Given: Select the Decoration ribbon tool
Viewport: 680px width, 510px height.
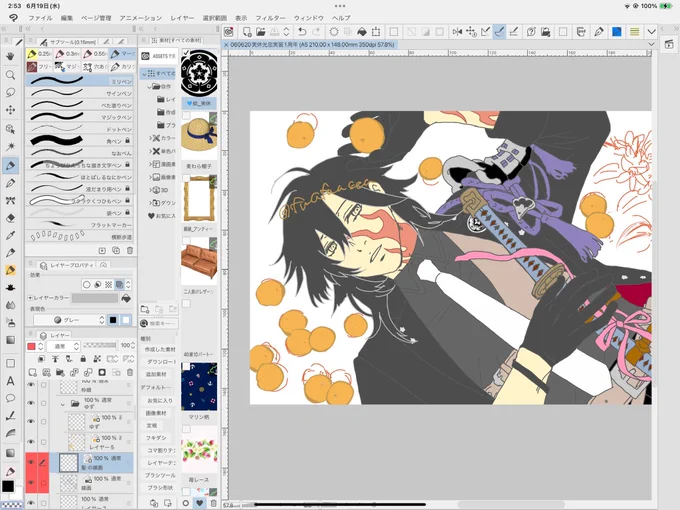Looking at the screenshot, I should click(10, 200).
